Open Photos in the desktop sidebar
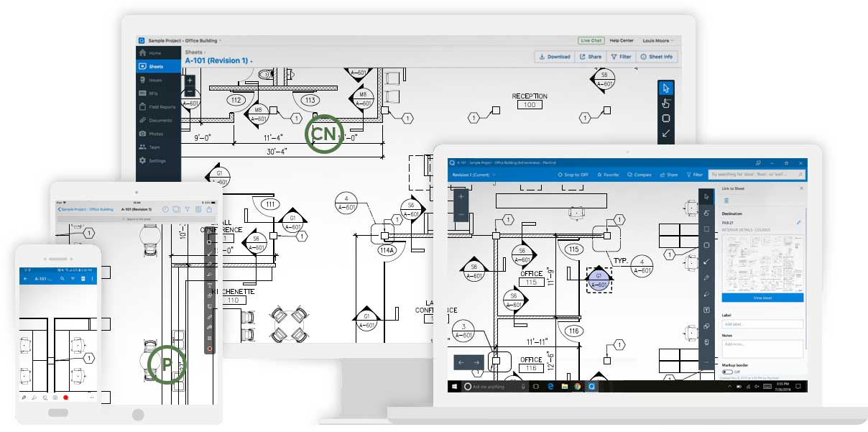The width and height of the screenshot is (868, 432). (155, 134)
